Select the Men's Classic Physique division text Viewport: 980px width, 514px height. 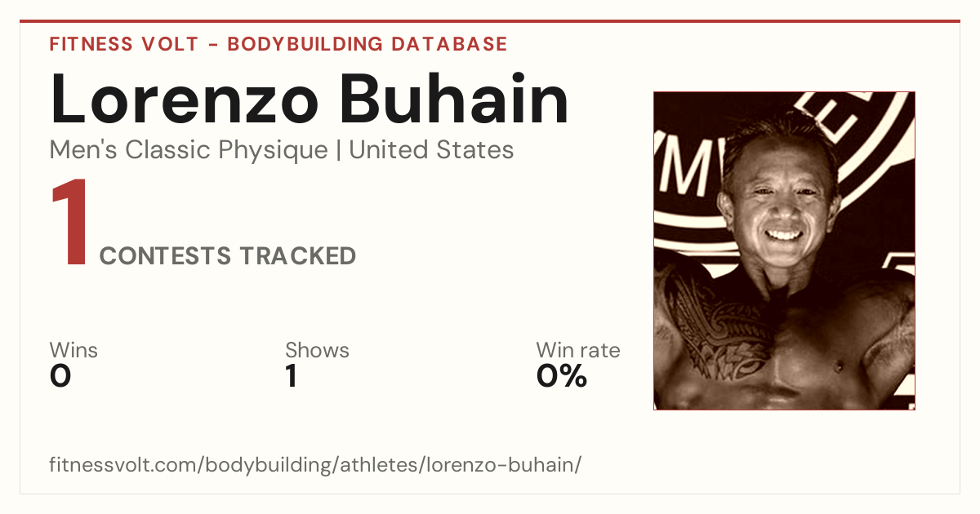tap(189, 150)
